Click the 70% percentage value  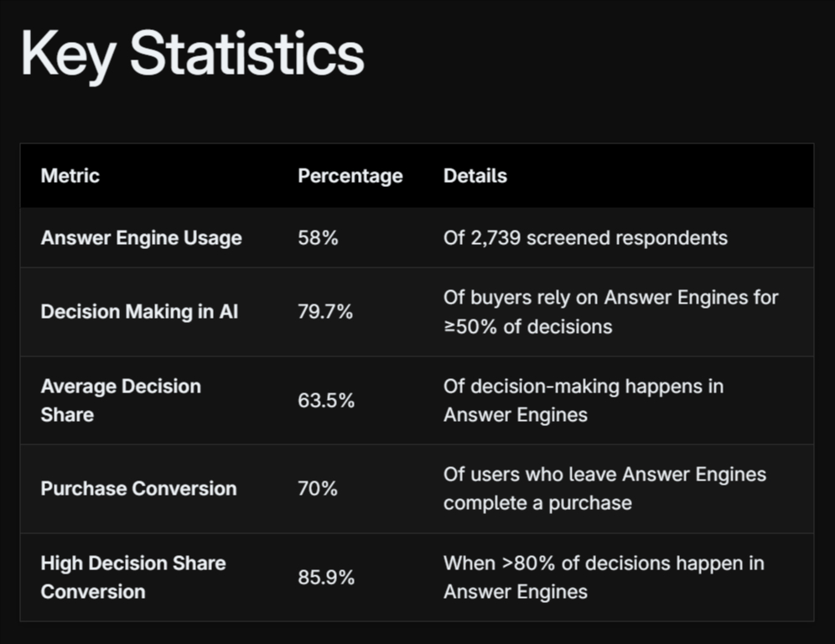coord(318,489)
